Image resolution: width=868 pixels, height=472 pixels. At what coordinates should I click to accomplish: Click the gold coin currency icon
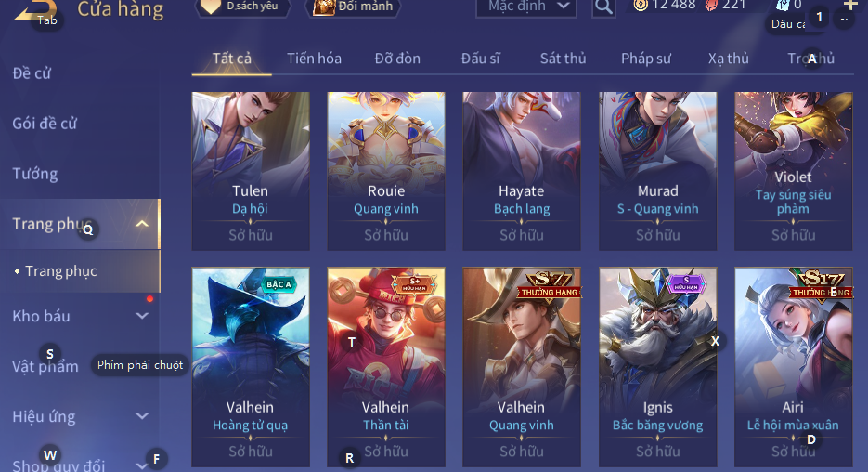pos(641,6)
